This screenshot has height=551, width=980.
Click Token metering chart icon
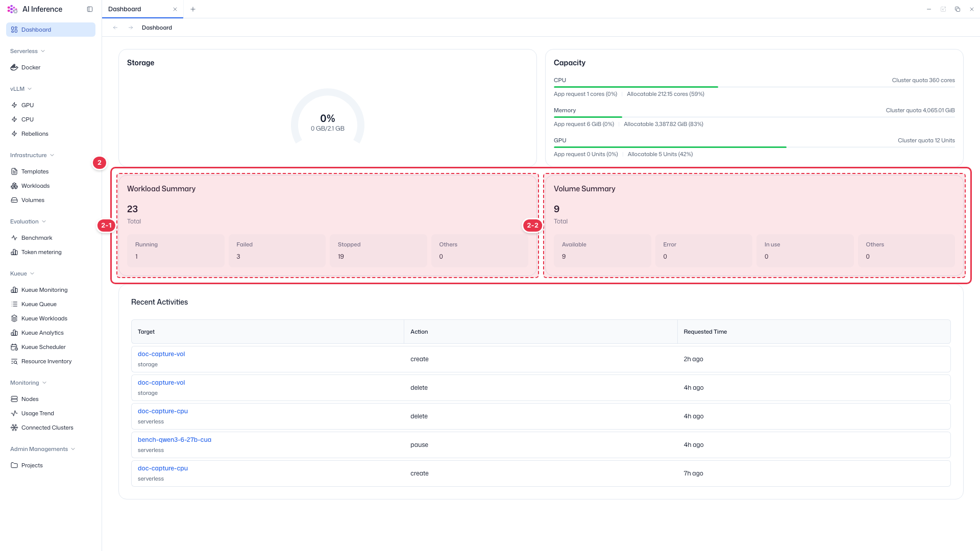tap(14, 252)
